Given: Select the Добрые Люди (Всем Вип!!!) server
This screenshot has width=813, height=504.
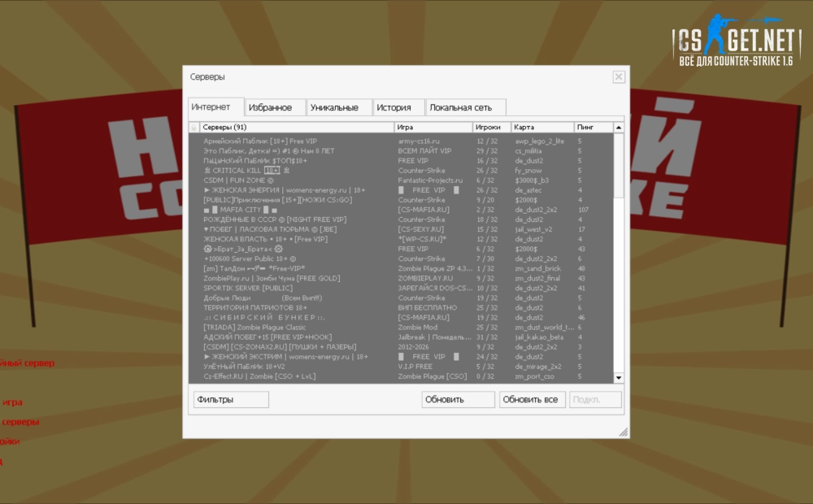Looking at the screenshot, I should [402, 298].
